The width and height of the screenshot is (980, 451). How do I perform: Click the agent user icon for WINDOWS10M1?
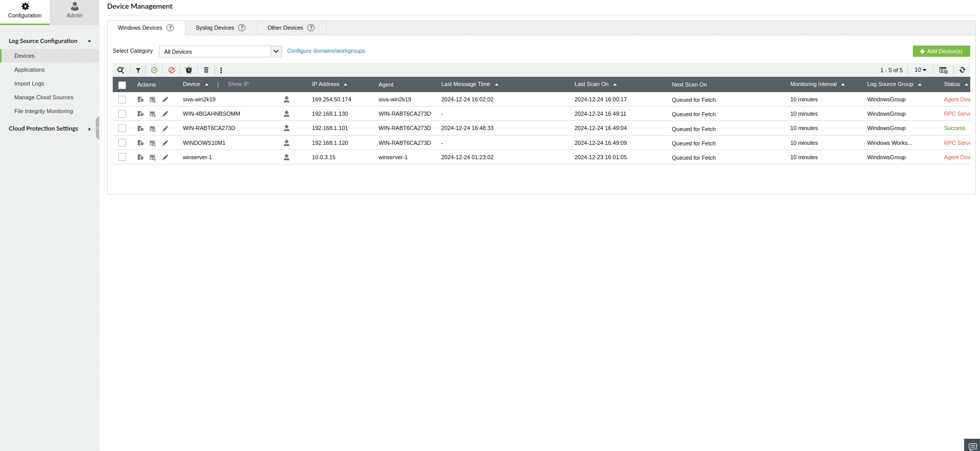(286, 143)
